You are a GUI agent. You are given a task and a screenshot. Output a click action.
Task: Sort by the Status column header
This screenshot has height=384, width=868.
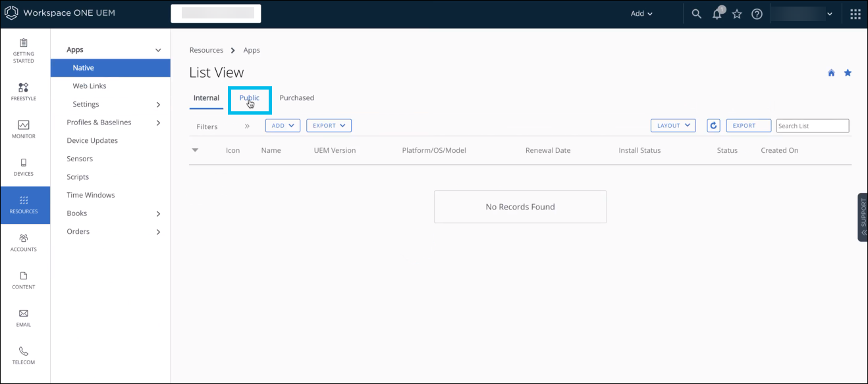tap(727, 151)
